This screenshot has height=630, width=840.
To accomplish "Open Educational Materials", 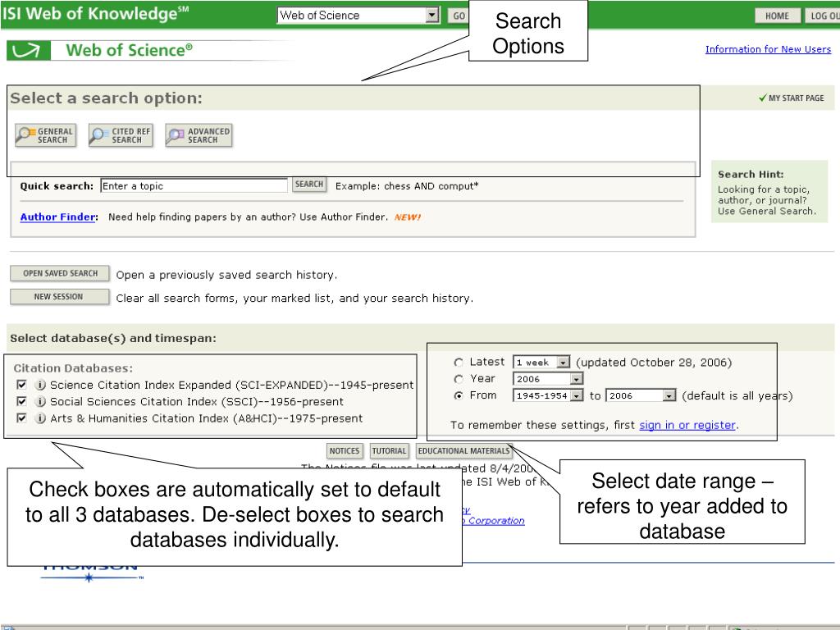I will [464, 451].
